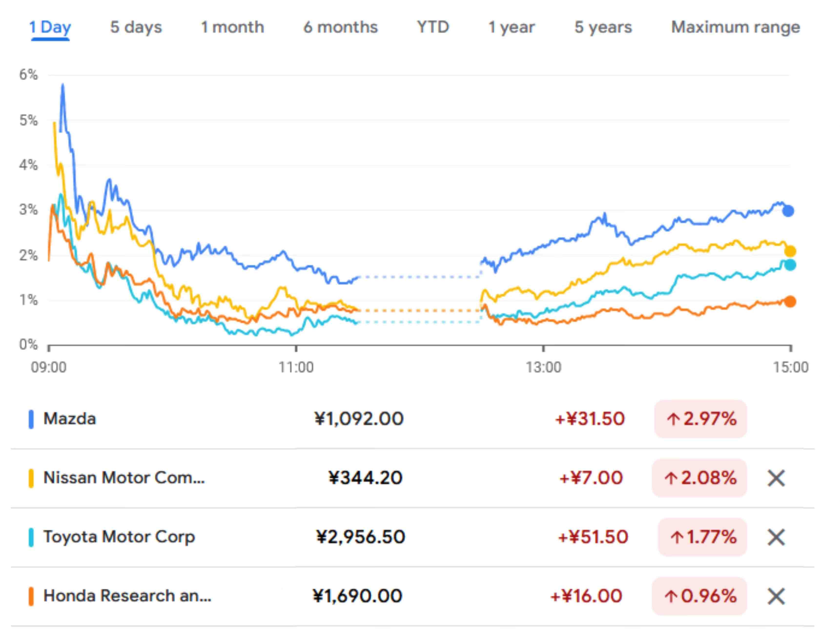This screenshot has height=634, width=840.
Task: Click the yellow Nissan legend color marker
Action: pos(31,478)
